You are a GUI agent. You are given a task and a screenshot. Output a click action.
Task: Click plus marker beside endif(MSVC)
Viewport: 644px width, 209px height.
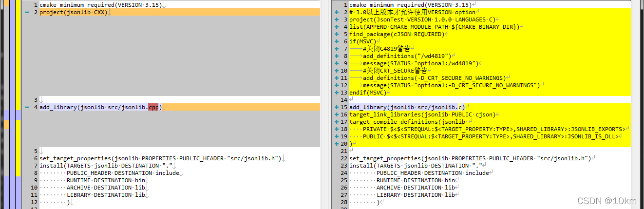337,93
